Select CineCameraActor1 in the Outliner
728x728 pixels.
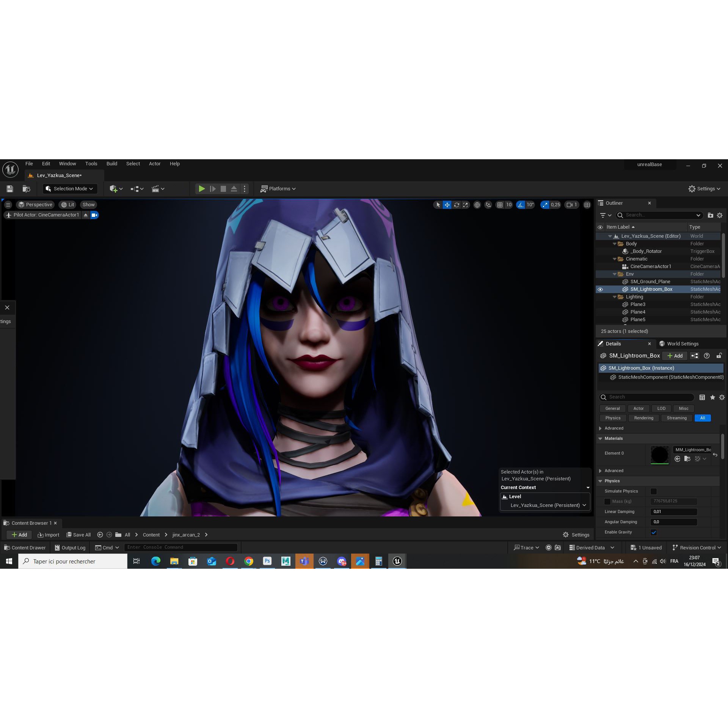[x=651, y=267]
